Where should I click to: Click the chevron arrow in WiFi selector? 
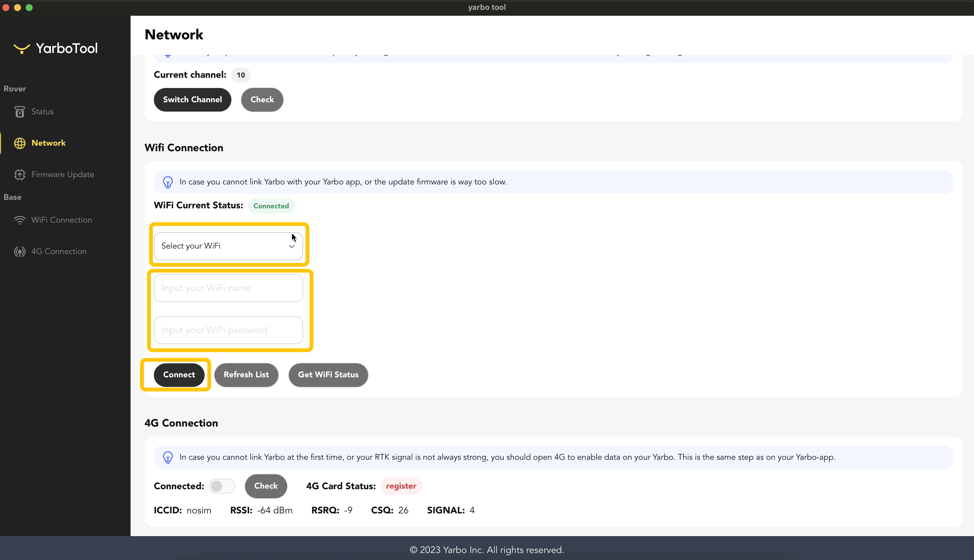click(x=291, y=246)
